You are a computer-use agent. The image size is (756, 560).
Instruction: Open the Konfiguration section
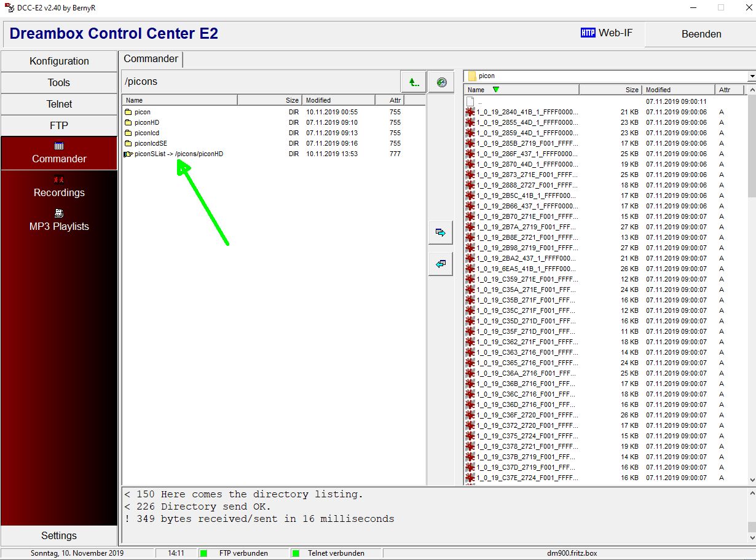point(59,61)
